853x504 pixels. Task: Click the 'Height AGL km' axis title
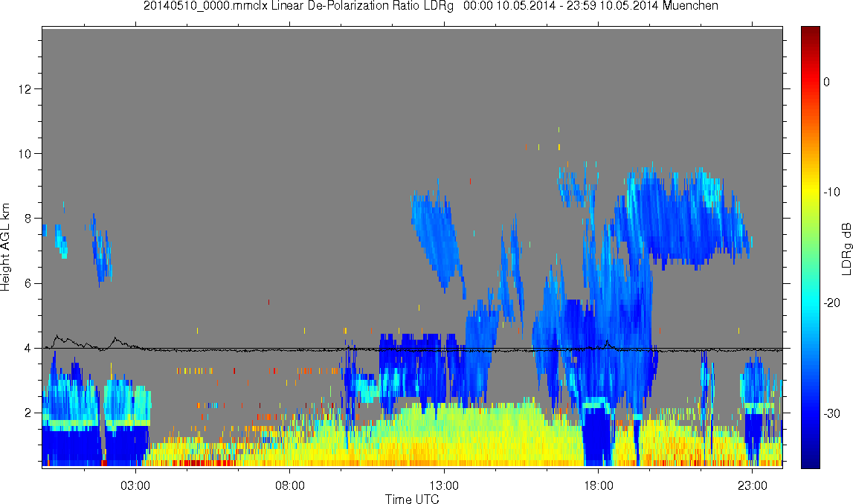(x=5, y=248)
